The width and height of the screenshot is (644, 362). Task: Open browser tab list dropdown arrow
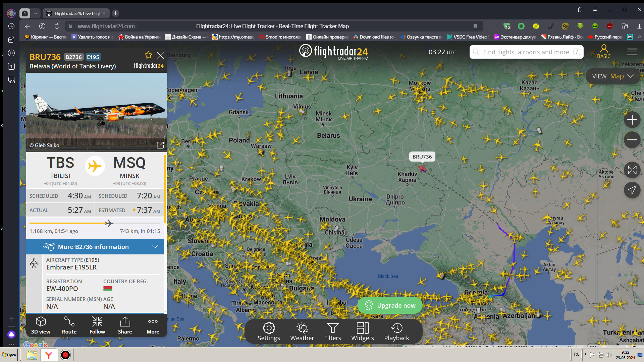click(36, 13)
